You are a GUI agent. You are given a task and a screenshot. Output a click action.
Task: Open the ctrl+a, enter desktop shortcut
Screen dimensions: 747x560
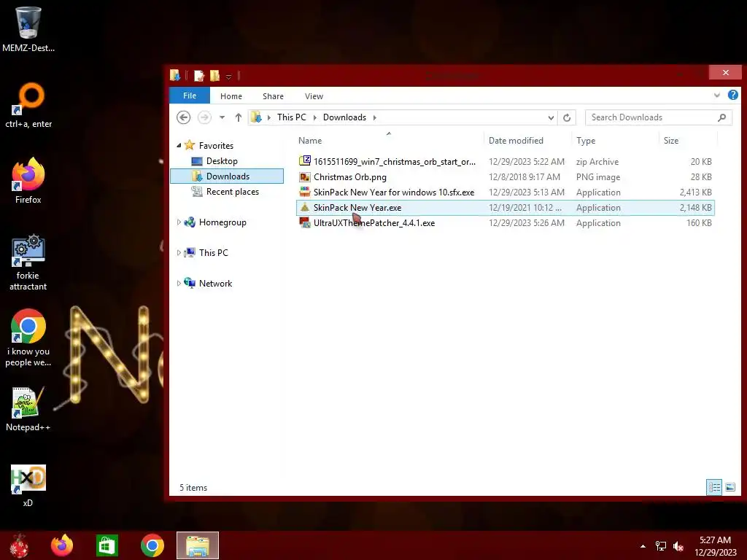pos(28,106)
